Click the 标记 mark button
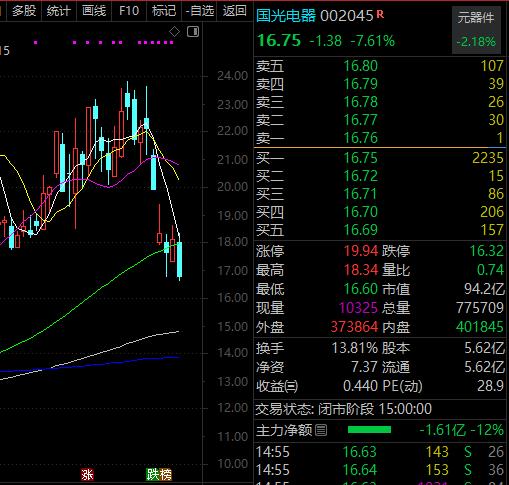This screenshot has width=509, height=485. pyautogui.click(x=164, y=11)
